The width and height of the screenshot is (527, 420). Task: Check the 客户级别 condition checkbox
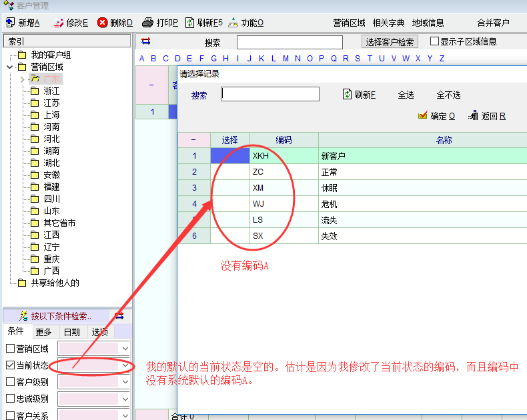click(x=10, y=382)
